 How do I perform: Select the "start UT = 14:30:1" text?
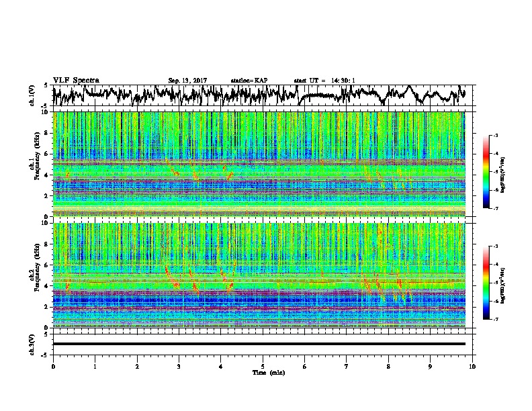click(x=324, y=81)
